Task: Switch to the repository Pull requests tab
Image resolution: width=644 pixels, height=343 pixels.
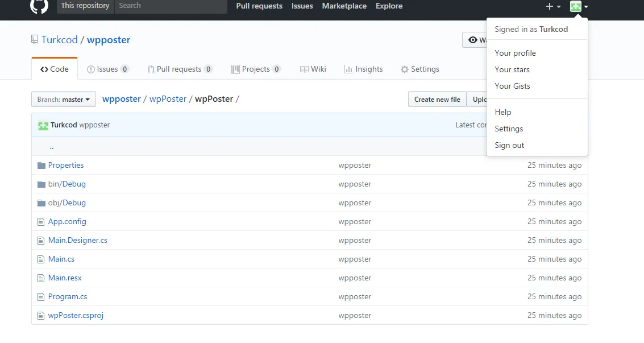Action: point(180,69)
